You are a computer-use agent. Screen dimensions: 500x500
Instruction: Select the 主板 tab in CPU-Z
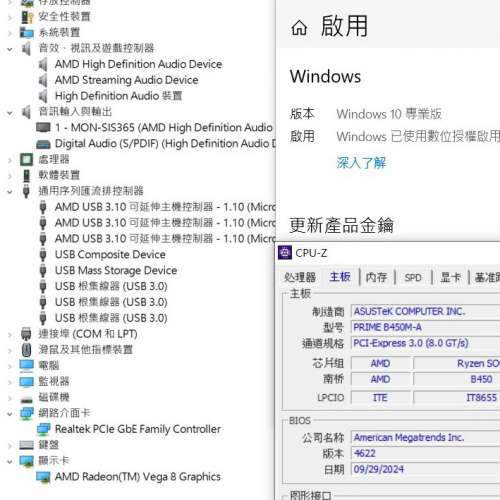(x=340, y=277)
